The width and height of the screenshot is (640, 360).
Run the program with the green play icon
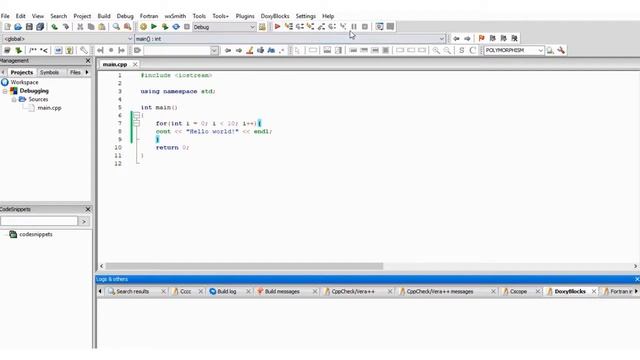click(154, 27)
